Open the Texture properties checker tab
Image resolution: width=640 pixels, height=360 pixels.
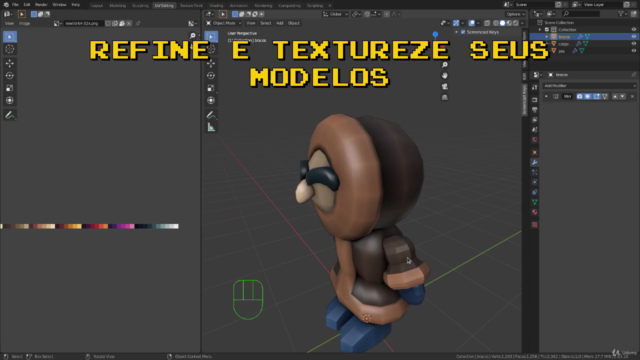tap(535, 224)
